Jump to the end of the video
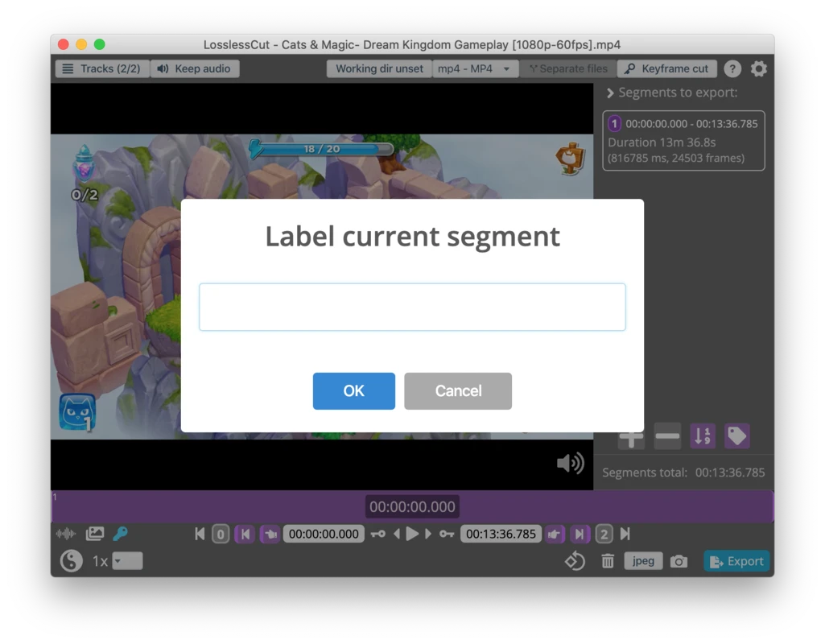The width and height of the screenshot is (825, 644). click(x=625, y=534)
